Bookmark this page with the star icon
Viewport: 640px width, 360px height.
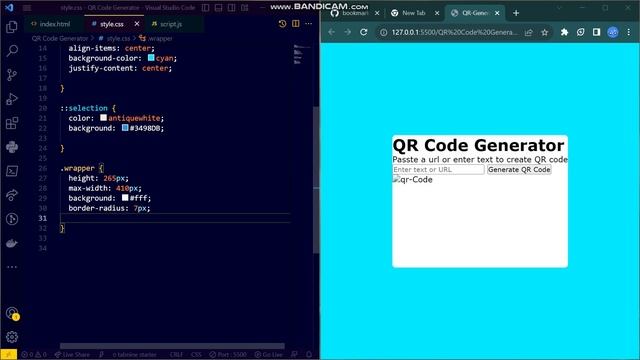tap(544, 32)
